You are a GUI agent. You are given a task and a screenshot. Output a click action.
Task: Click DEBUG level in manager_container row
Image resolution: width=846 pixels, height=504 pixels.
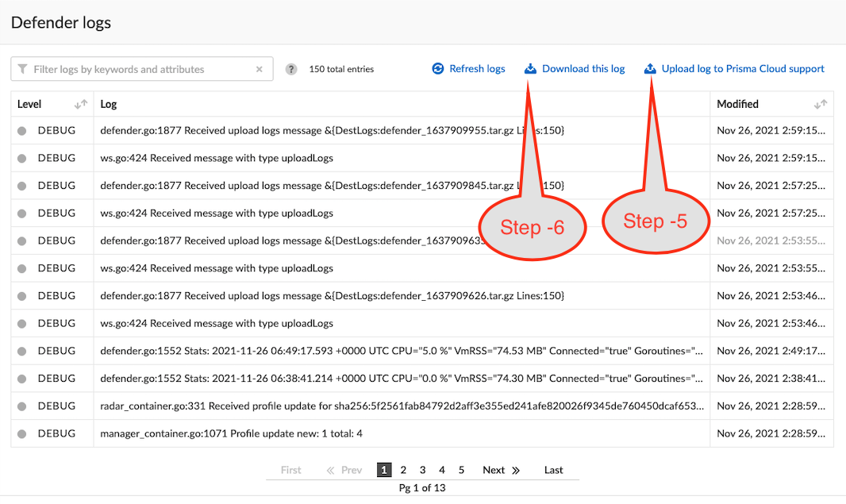pos(56,433)
